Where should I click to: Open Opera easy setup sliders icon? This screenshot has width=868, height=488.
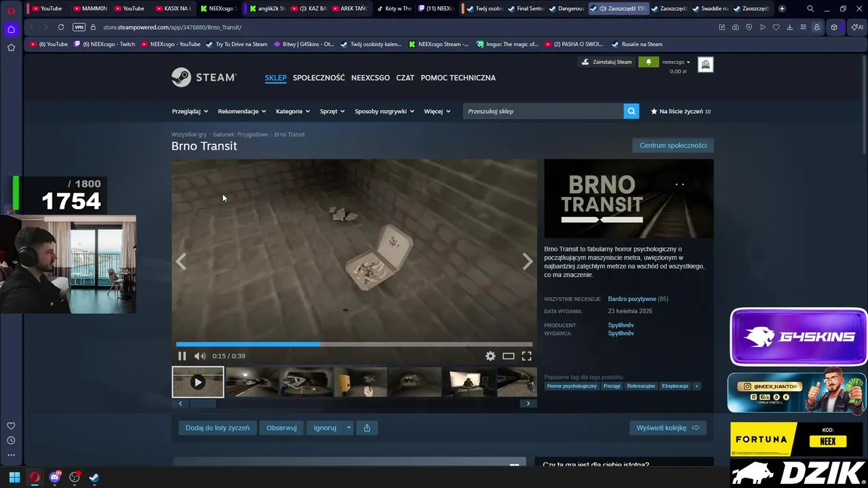pos(804,27)
